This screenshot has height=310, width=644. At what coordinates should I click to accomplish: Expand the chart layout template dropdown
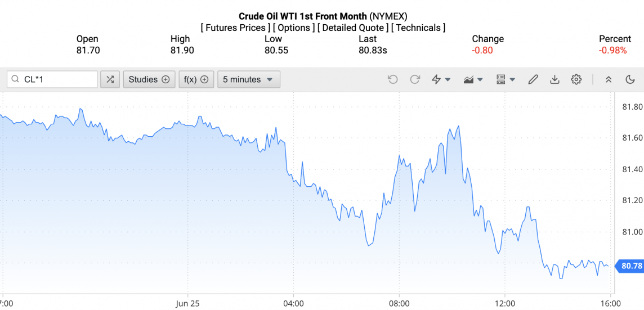point(506,79)
